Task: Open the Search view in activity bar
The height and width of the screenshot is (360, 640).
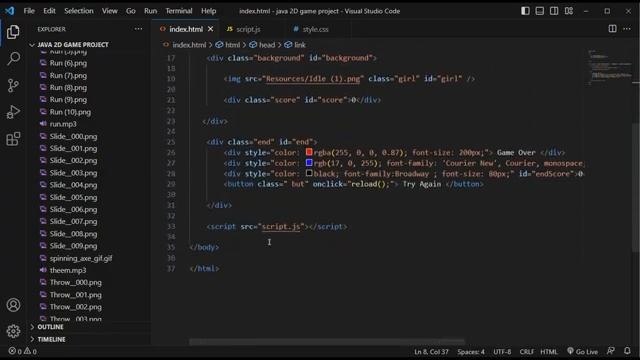Action: 13,58
